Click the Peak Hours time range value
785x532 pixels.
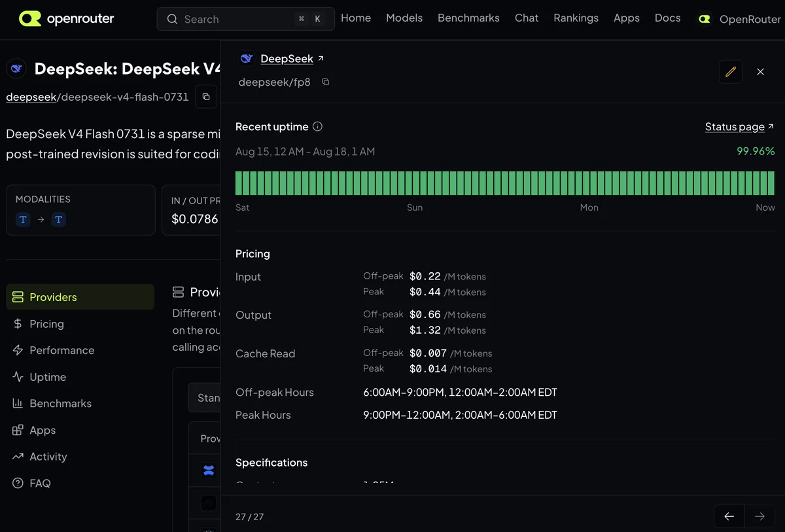461,415
